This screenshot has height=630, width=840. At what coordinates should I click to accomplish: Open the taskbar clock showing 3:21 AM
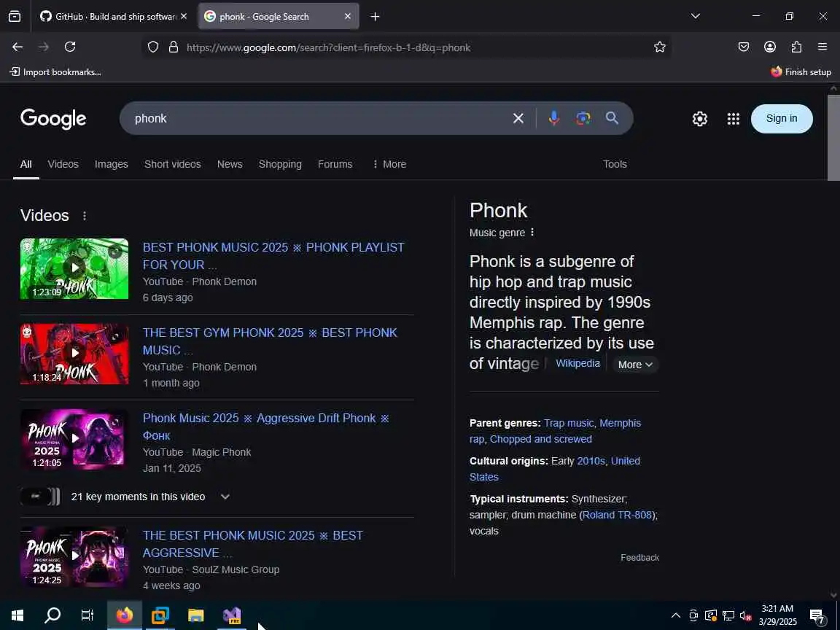point(777,615)
